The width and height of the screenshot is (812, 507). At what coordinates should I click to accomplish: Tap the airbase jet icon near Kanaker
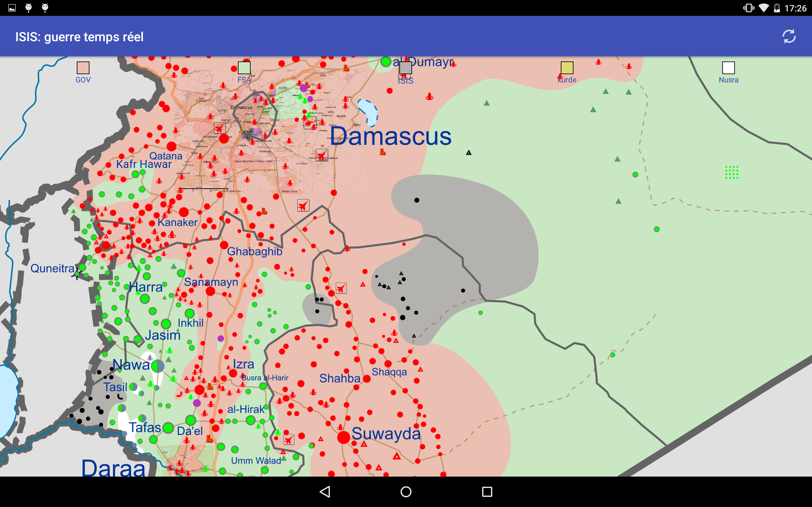[x=303, y=205]
